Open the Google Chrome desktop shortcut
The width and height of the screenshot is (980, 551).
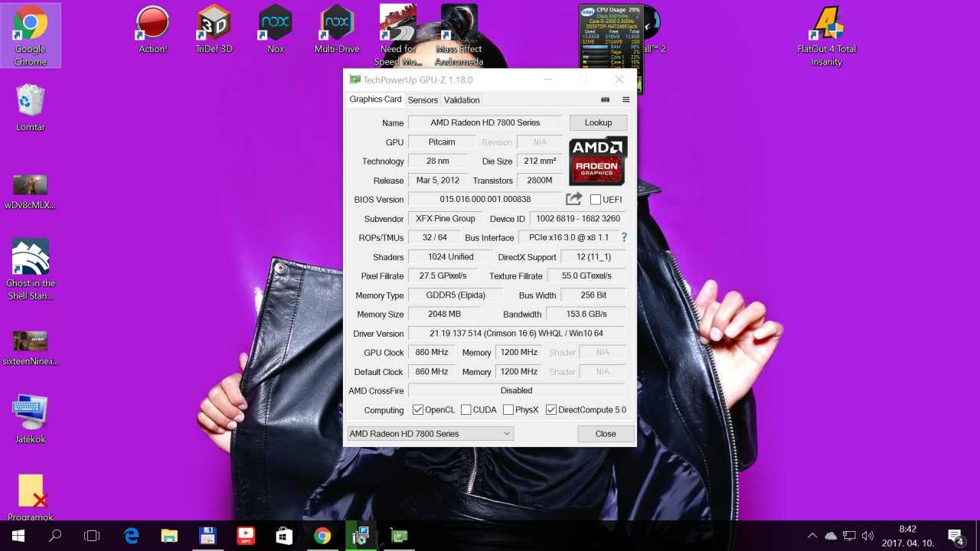(x=30, y=36)
